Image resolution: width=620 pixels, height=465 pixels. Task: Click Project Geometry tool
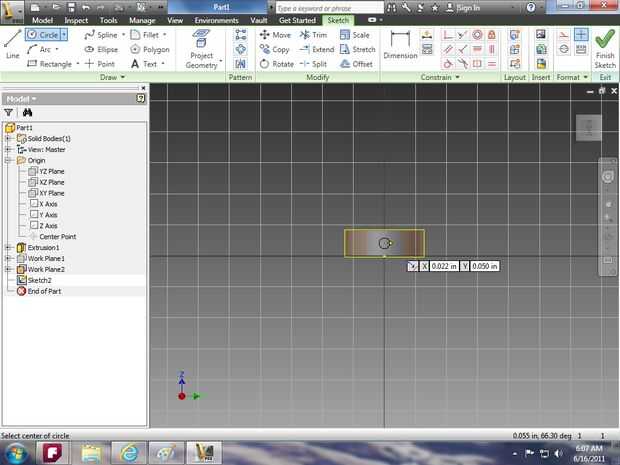(202, 49)
